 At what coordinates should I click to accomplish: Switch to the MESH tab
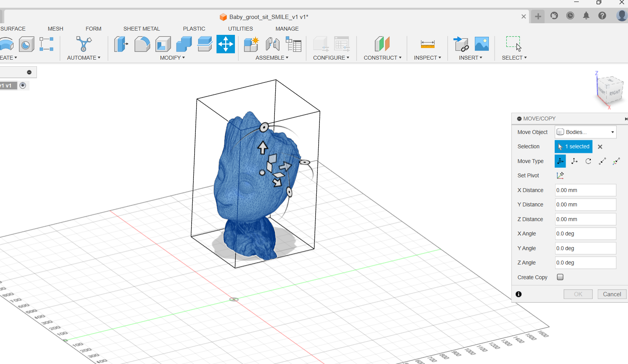tap(55, 29)
